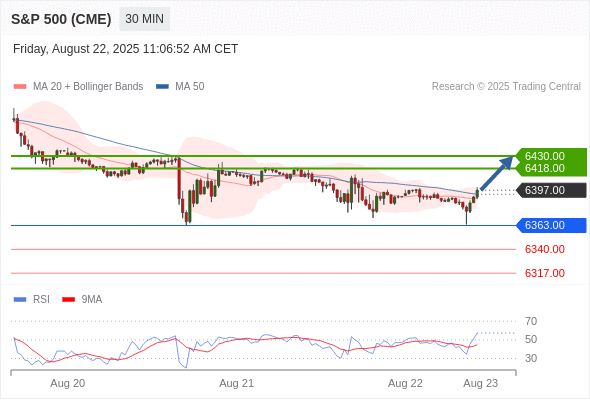Image resolution: width=590 pixels, height=400 pixels.
Task: Select the 6430.00 resistance price label
Action: (544, 156)
